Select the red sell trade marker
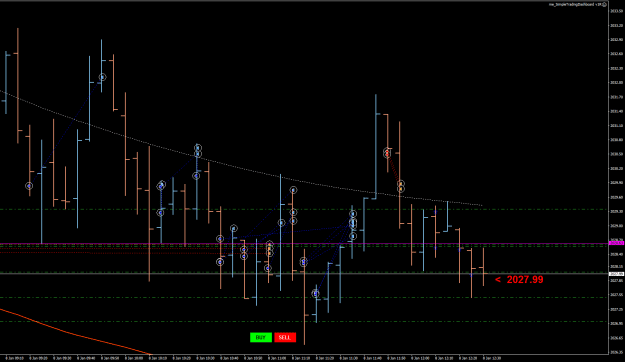 click(387, 153)
